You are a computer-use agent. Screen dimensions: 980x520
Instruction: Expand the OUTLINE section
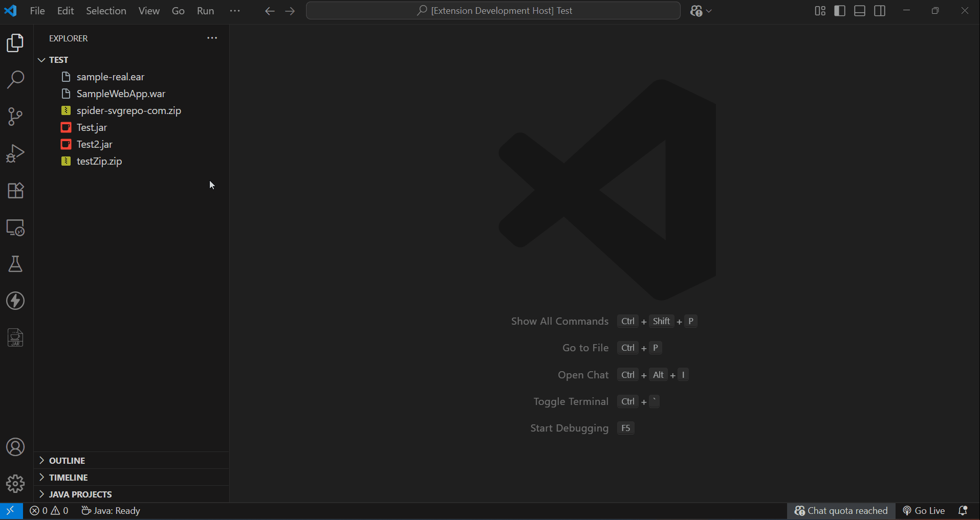132,461
